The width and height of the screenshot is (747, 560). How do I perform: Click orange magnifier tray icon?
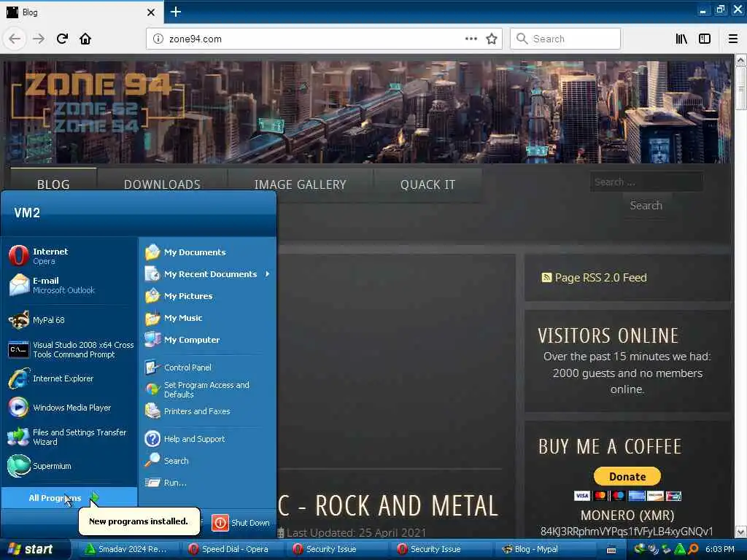(693, 550)
